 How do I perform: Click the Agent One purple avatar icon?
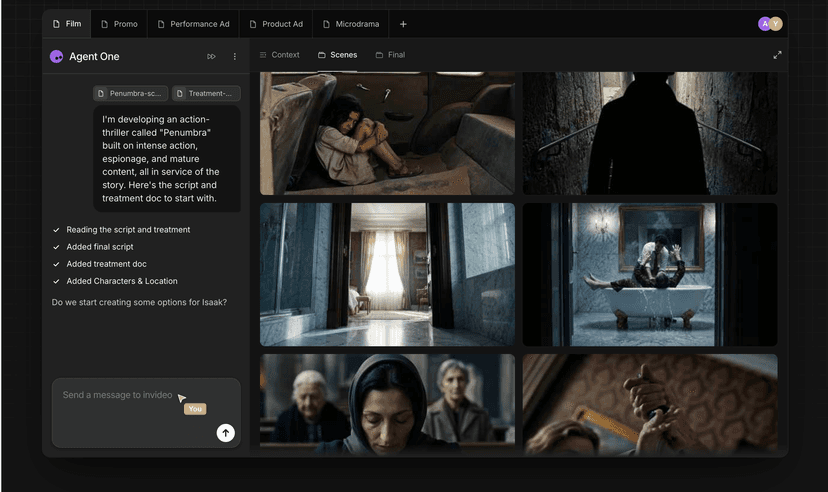[57, 56]
